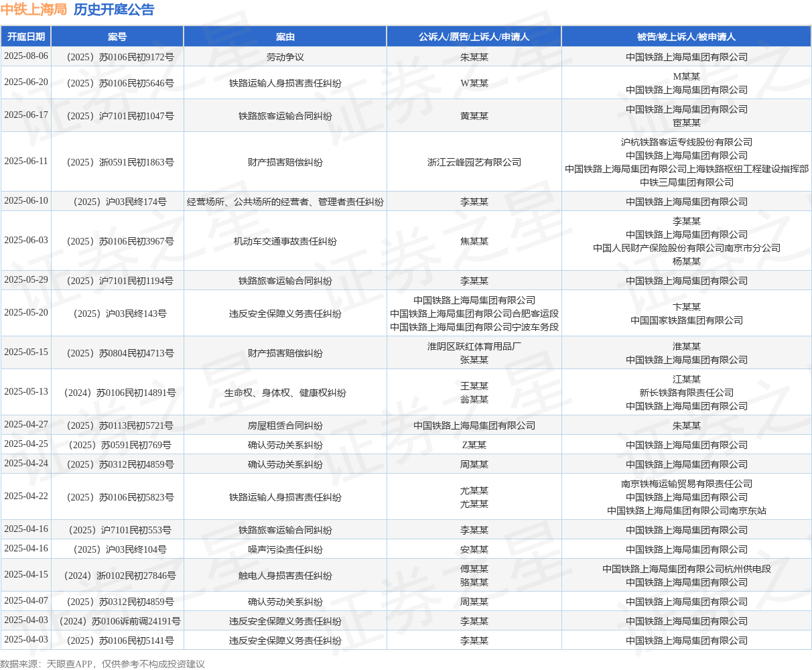Click plaintiff 浙江云峰园艺有限公司

[474, 162]
